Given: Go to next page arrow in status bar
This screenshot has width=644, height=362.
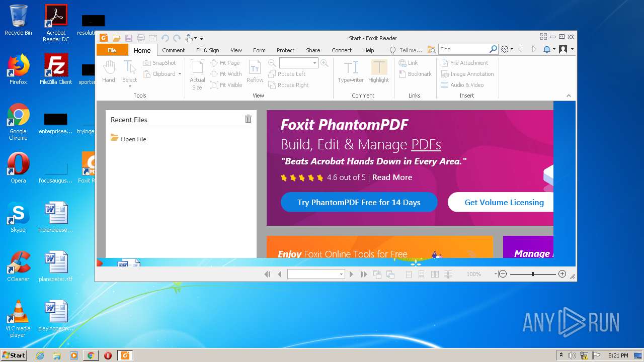Looking at the screenshot, I should pyautogui.click(x=351, y=274).
